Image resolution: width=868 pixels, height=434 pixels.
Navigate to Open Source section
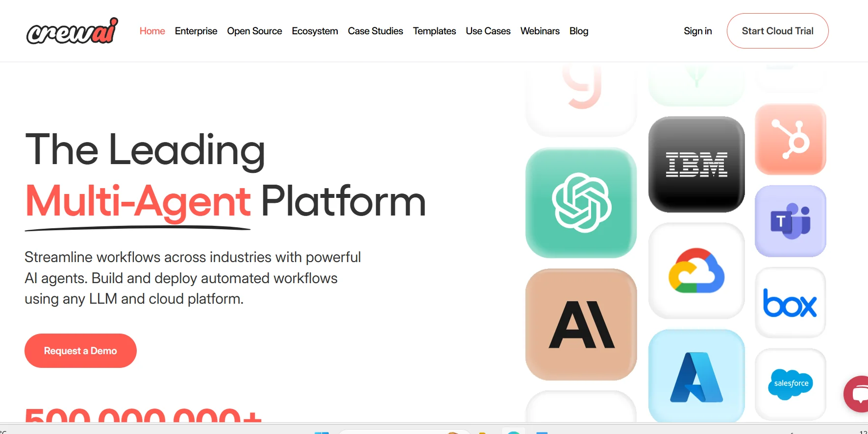(254, 31)
